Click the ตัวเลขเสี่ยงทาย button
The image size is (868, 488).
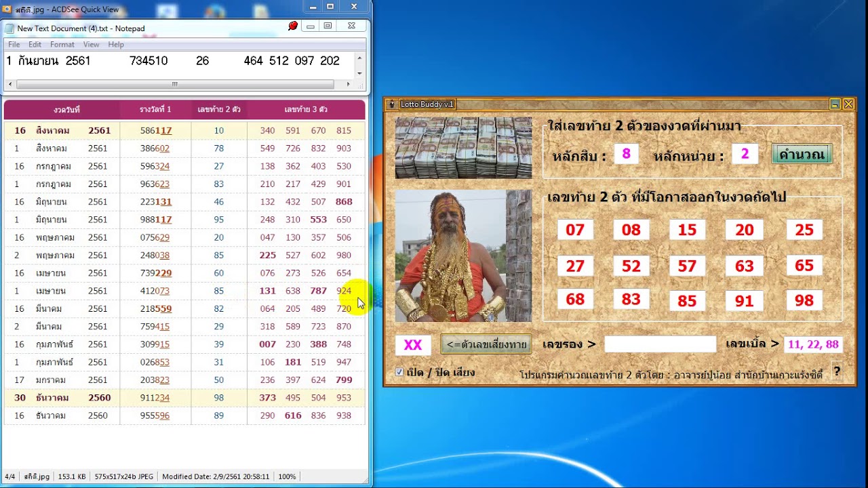point(486,344)
